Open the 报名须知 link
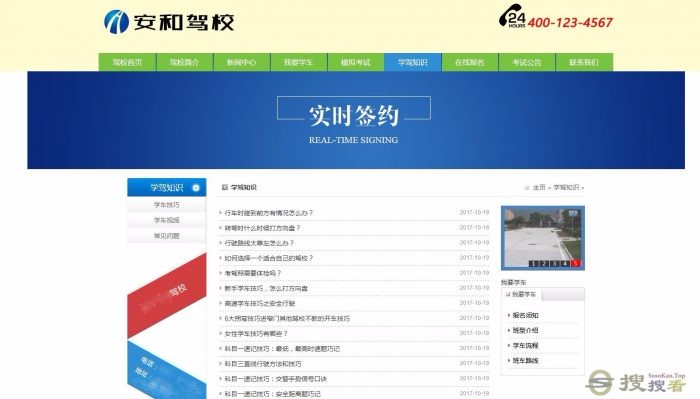The width and height of the screenshot is (700, 399). 525,316
